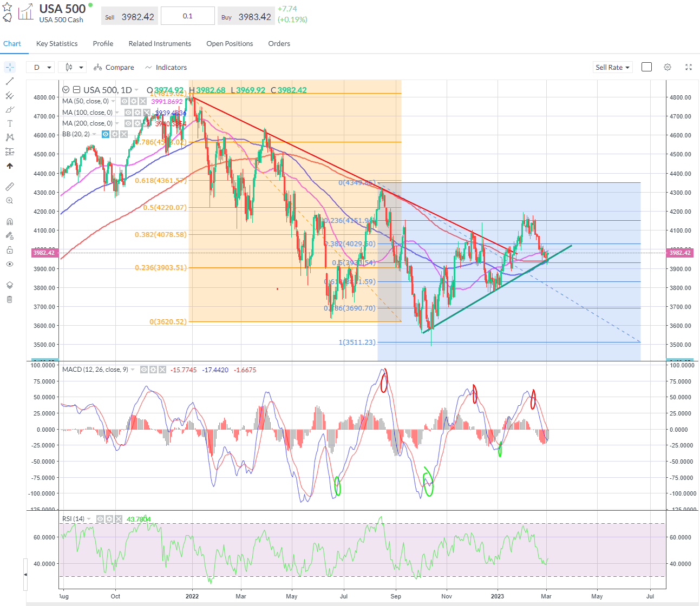Open the D timeframe dropdown
The image size is (700, 606).
(x=43, y=67)
